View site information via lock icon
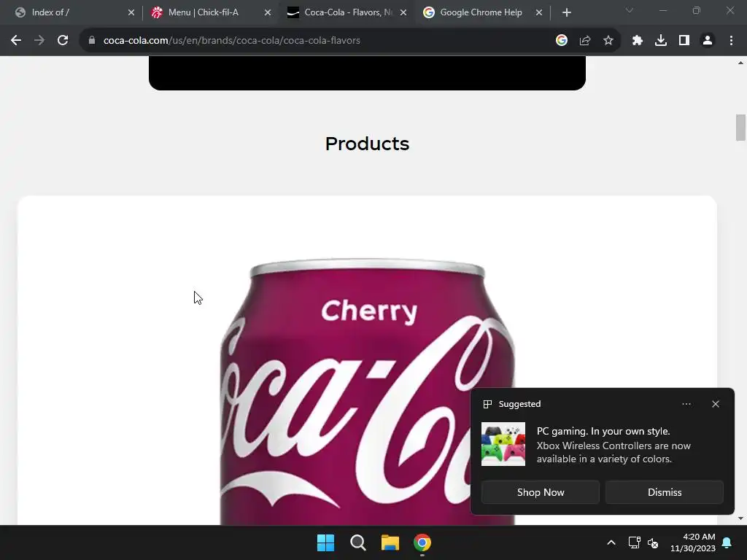Screen dimensions: 747x560 [91, 41]
